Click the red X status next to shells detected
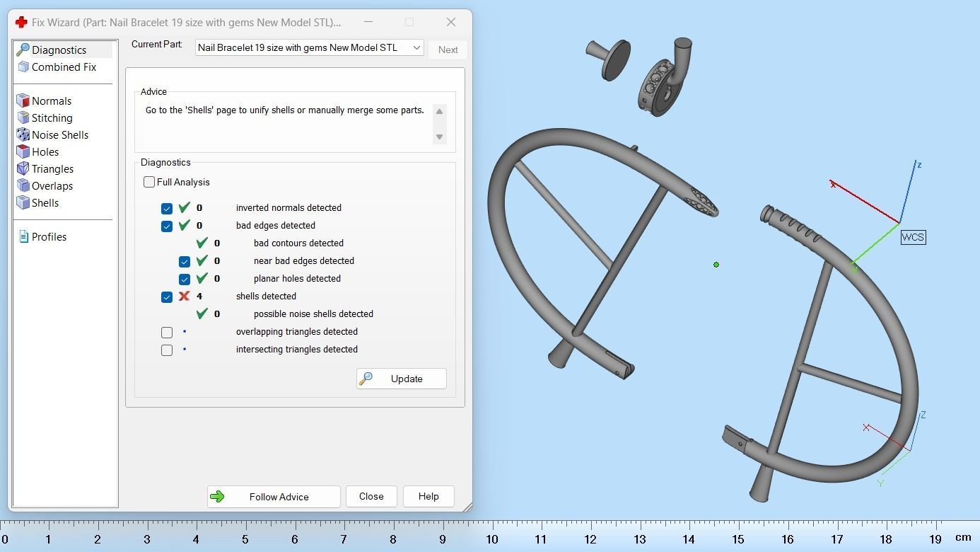Viewport: 980px width, 552px height. click(x=184, y=296)
